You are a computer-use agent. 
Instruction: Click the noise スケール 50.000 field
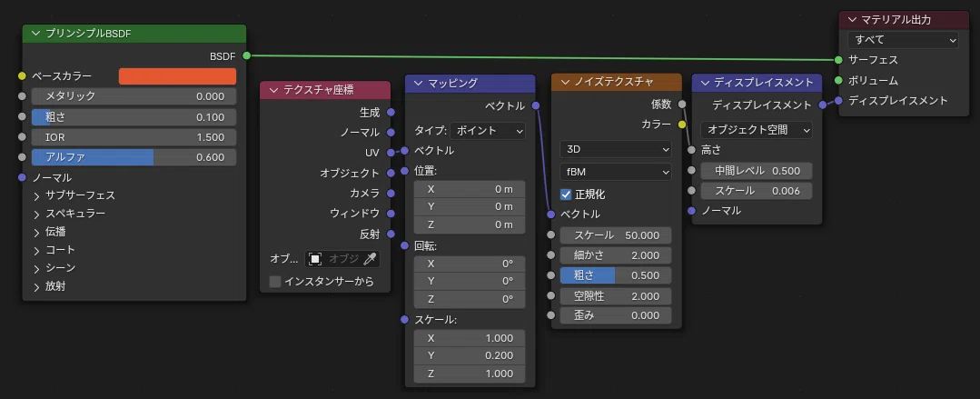(x=616, y=235)
